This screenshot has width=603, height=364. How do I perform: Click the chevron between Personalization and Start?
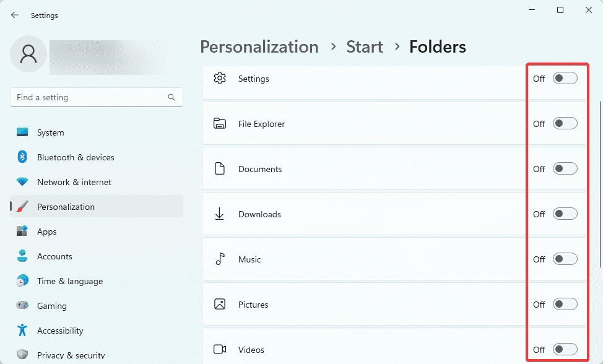point(332,46)
